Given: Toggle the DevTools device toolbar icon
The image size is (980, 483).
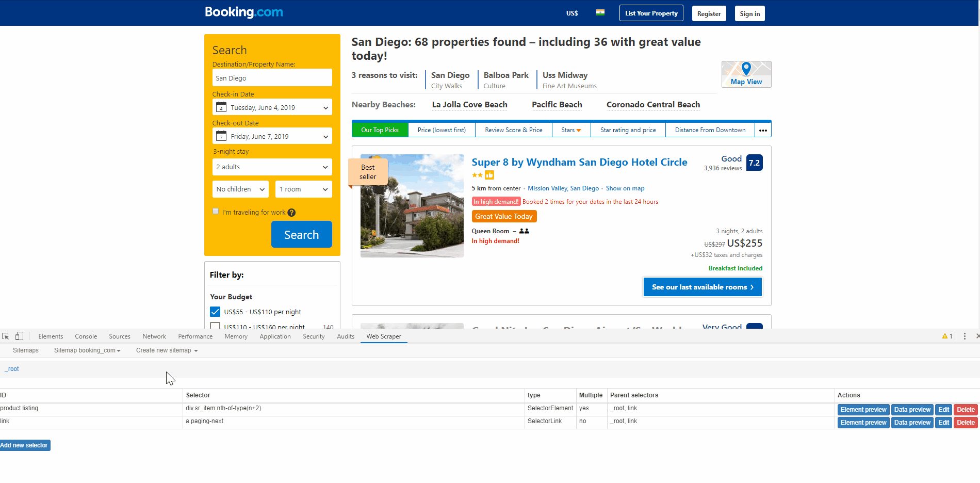Looking at the screenshot, I should click(x=19, y=336).
